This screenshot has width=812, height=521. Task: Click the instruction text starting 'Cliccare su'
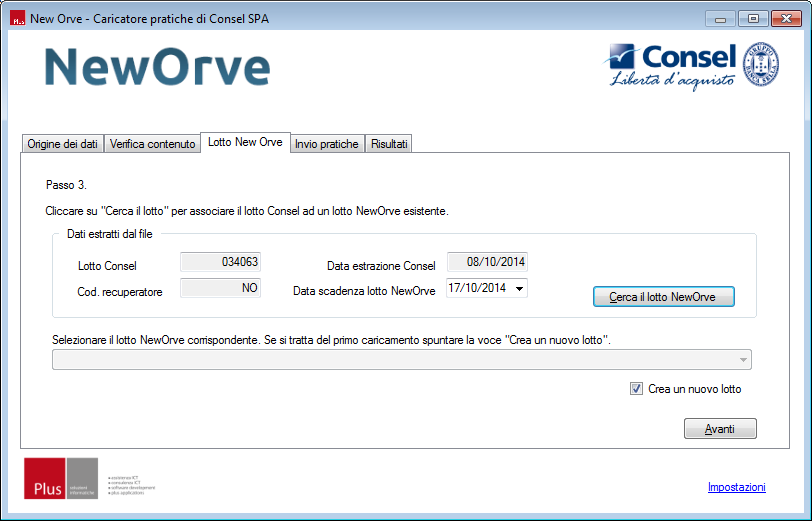click(x=247, y=211)
